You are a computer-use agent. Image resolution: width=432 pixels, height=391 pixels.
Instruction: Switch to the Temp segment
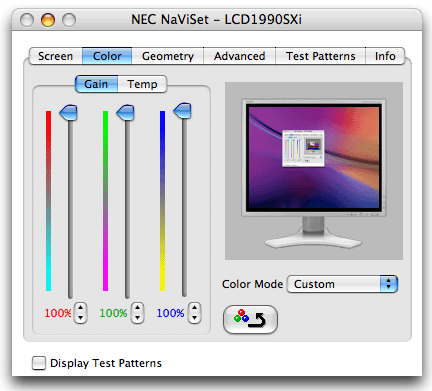pos(142,84)
